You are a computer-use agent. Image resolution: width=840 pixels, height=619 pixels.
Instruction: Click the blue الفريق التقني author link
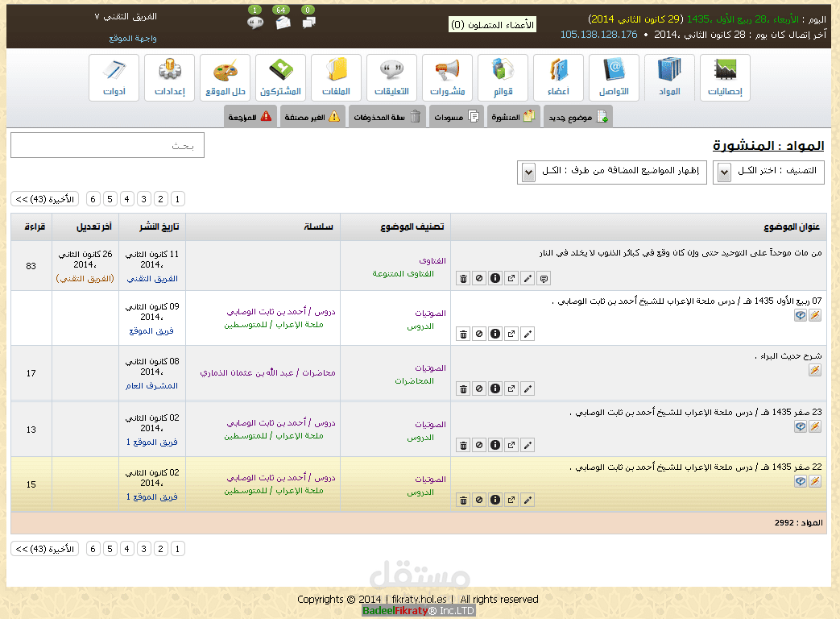(152, 279)
